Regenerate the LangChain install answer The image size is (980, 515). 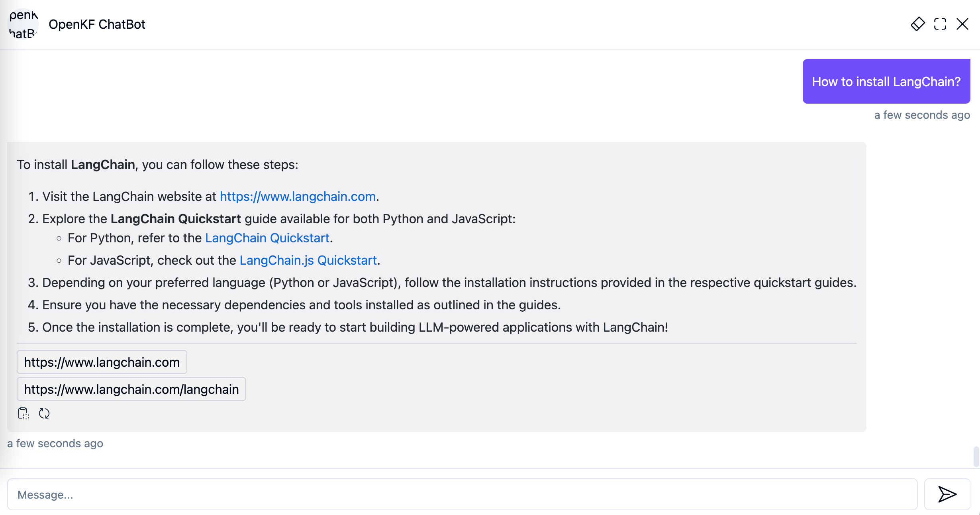(x=44, y=413)
